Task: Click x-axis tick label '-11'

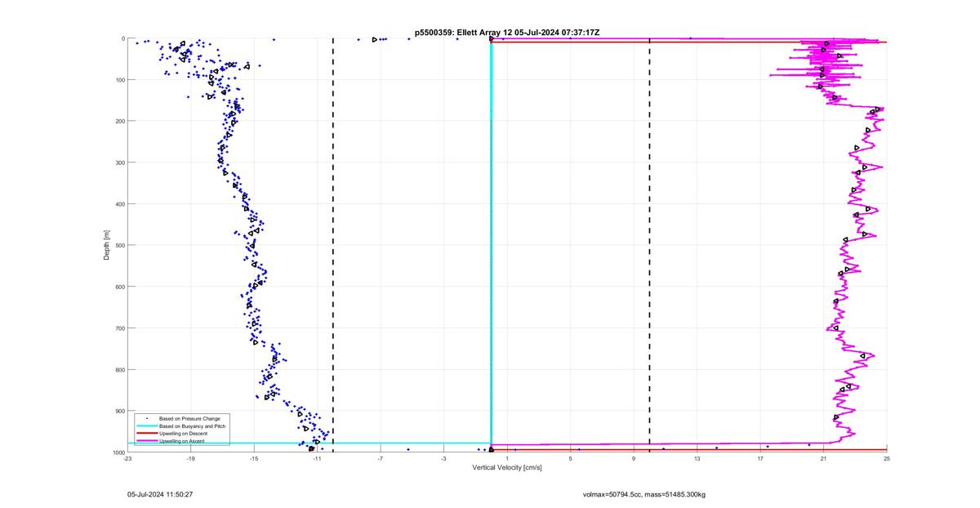Action: point(317,459)
